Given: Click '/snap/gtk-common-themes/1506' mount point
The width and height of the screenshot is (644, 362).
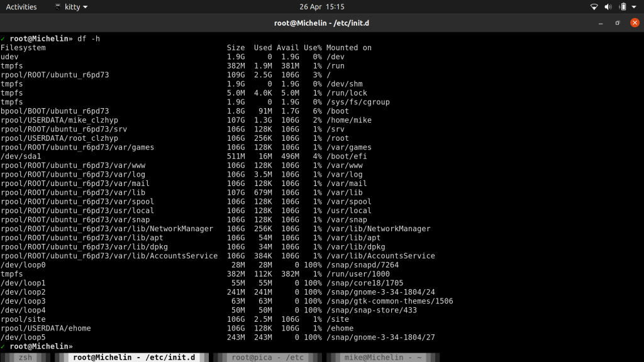Looking at the screenshot, I should [389, 301].
